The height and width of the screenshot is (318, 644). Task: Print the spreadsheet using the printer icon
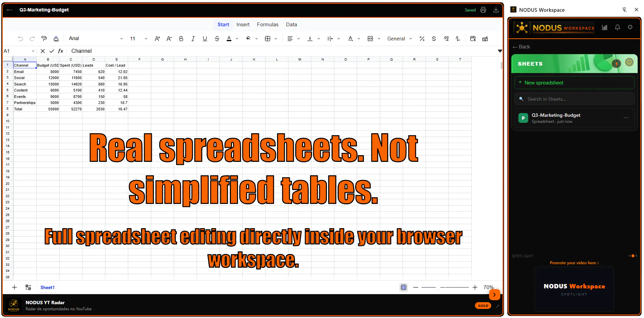(x=483, y=10)
